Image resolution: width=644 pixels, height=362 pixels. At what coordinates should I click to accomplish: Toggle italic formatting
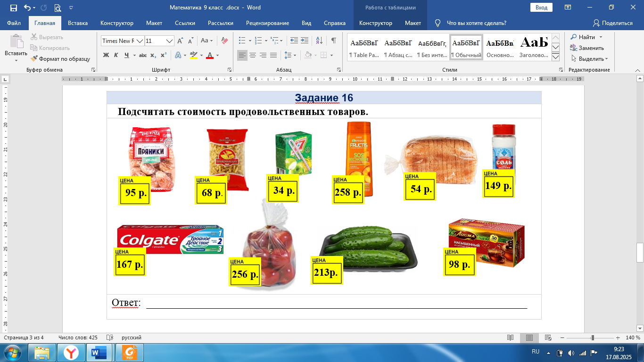tap(116, 56)
